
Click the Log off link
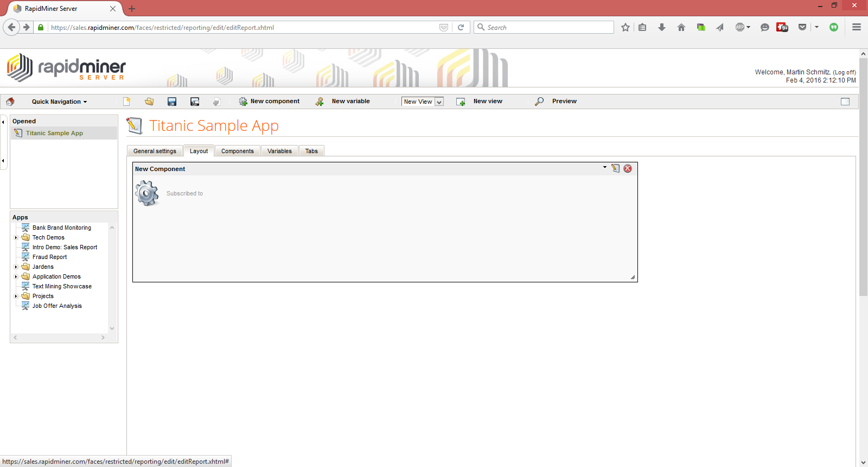[844, 72]
